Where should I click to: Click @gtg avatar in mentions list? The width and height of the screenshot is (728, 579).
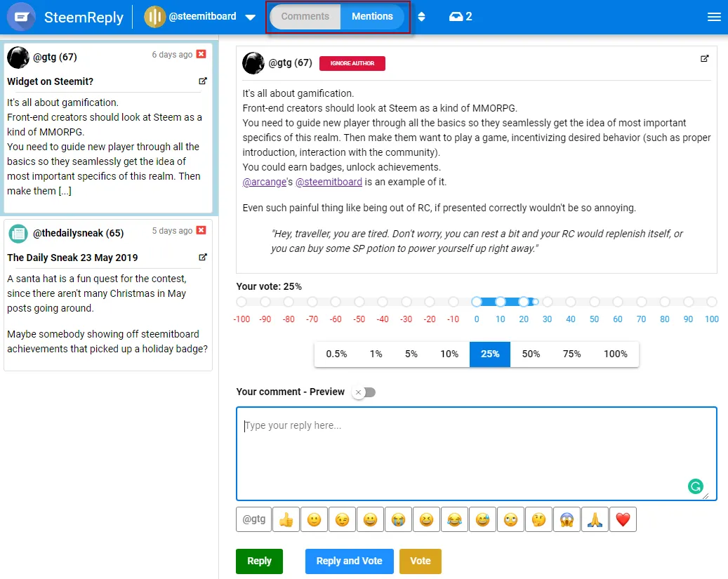point(18,57)
